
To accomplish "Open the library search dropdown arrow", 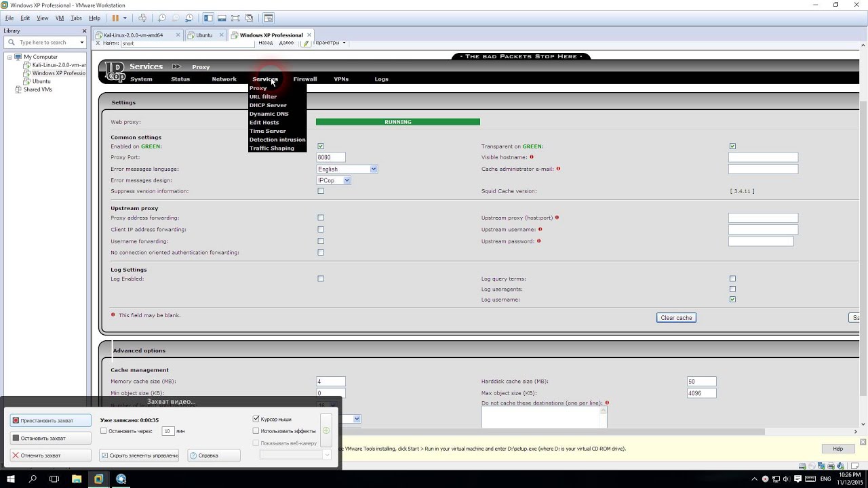I will click(x=82, y=43).
